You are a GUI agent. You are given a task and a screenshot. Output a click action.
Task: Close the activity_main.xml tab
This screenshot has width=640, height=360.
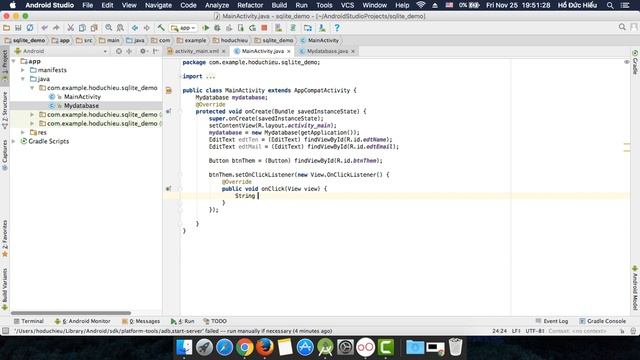(224, 51)
